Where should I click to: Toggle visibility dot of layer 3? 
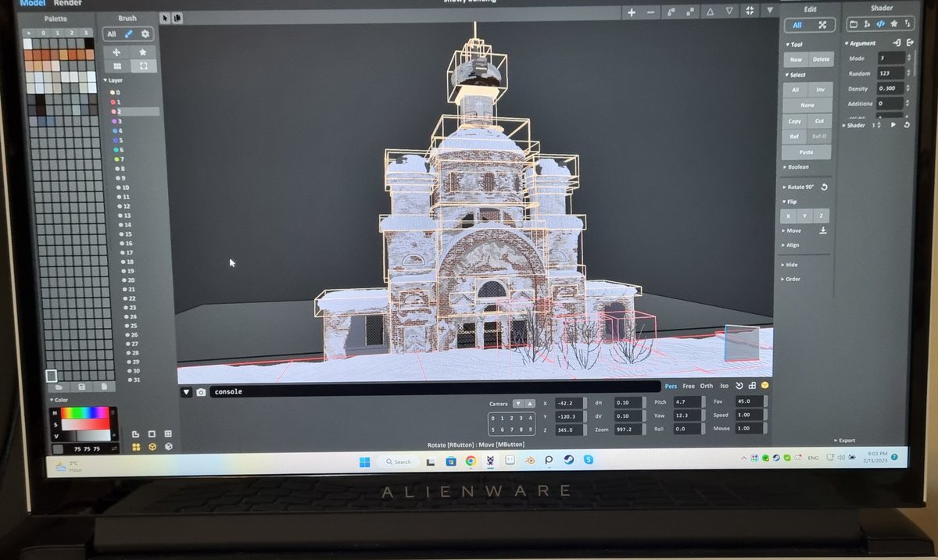click(113, 121)
